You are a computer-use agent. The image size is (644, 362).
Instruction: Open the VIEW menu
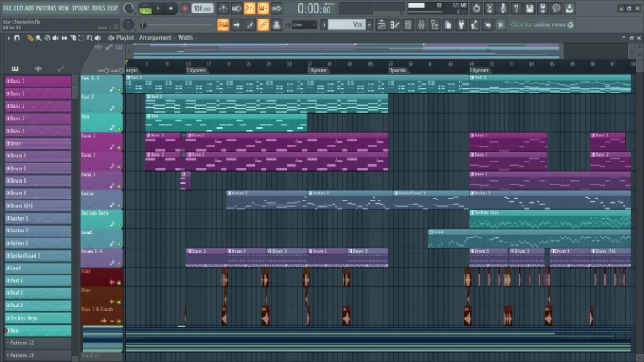(x=63, y=8)
